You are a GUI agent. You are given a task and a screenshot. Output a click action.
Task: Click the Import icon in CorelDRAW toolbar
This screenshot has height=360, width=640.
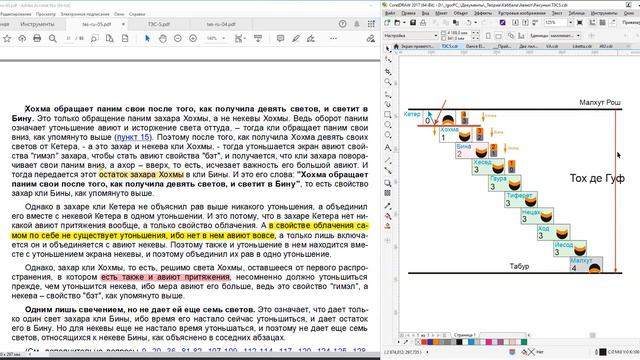tap(516, 23)
